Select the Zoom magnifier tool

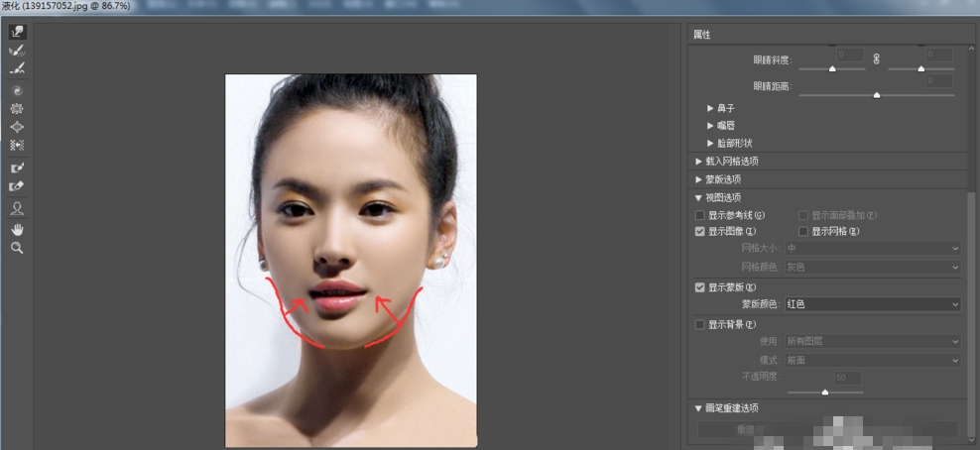coord(17,248)
